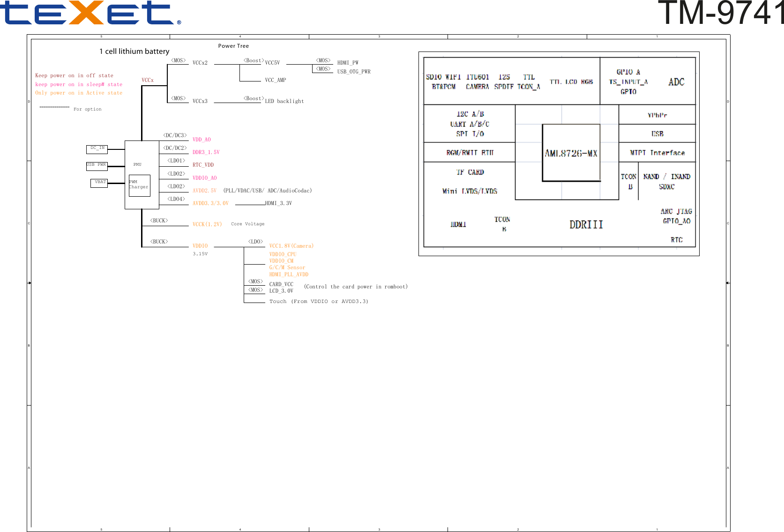
Task: Click the VCC1.8V(Camera) label
Action: pos(291,246)
